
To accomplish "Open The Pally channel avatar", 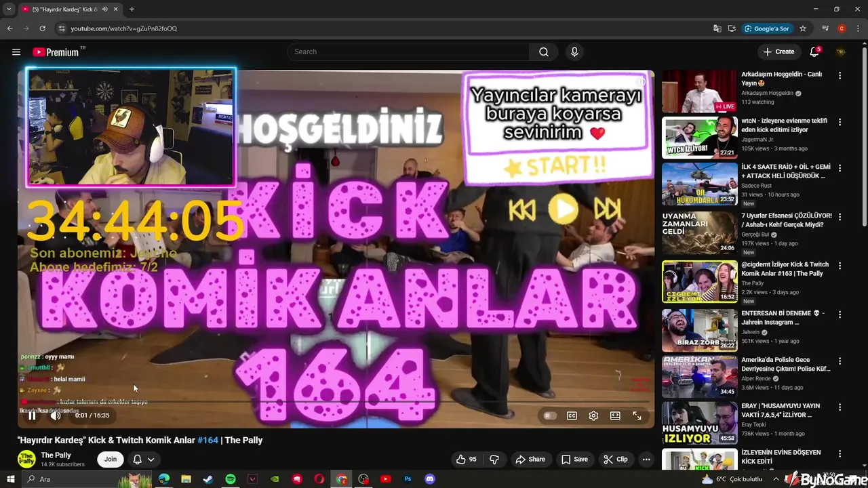I will (x=26, y=460).
